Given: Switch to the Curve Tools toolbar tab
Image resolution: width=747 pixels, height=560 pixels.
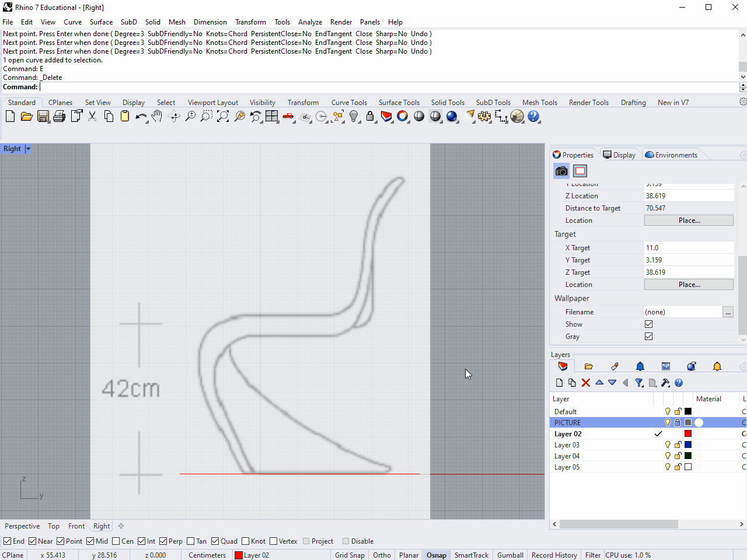Looking at the screenshot, I should 349,103.
